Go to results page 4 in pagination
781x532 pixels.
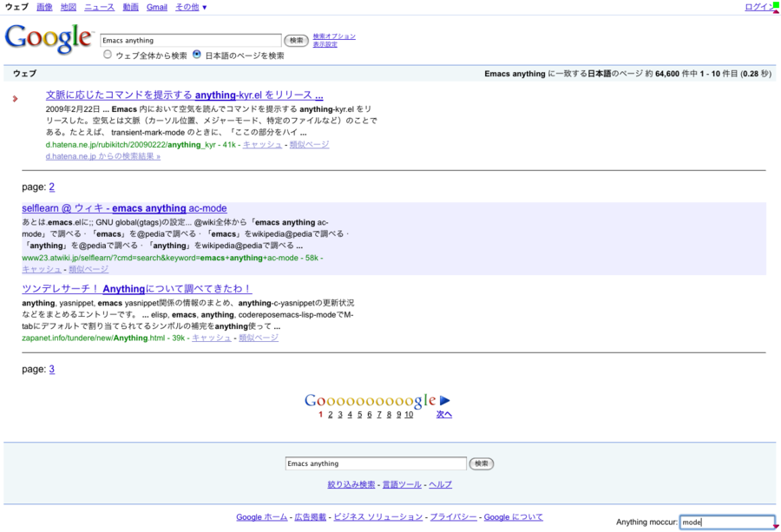[x=350, y=415]
